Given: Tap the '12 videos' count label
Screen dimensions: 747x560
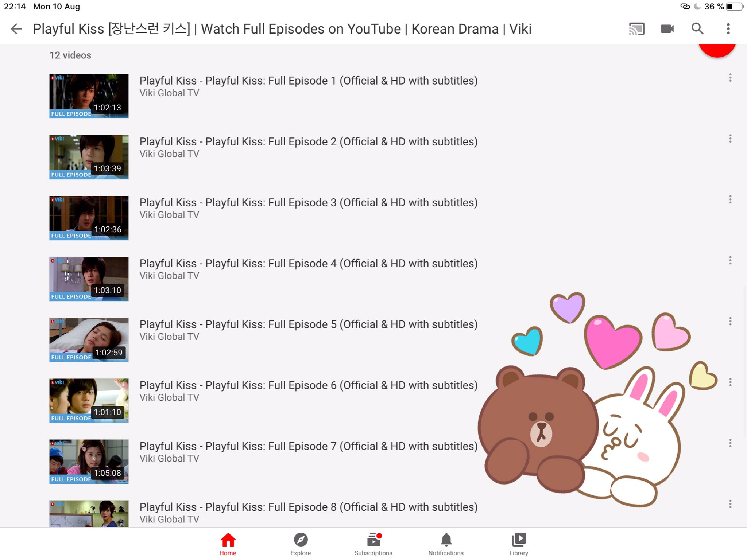Looking at the screenshot, I should (x=70, y=55).
